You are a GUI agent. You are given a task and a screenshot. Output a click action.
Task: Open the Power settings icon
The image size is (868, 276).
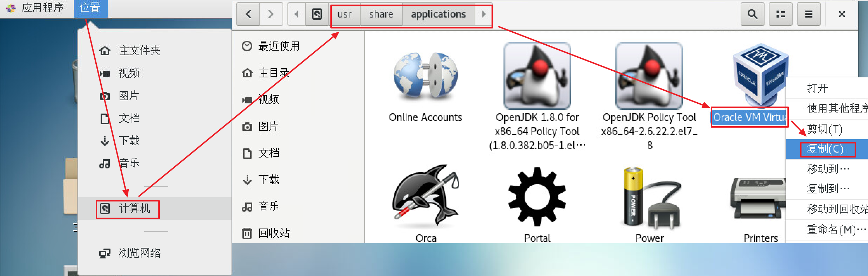tap(650, 197)
